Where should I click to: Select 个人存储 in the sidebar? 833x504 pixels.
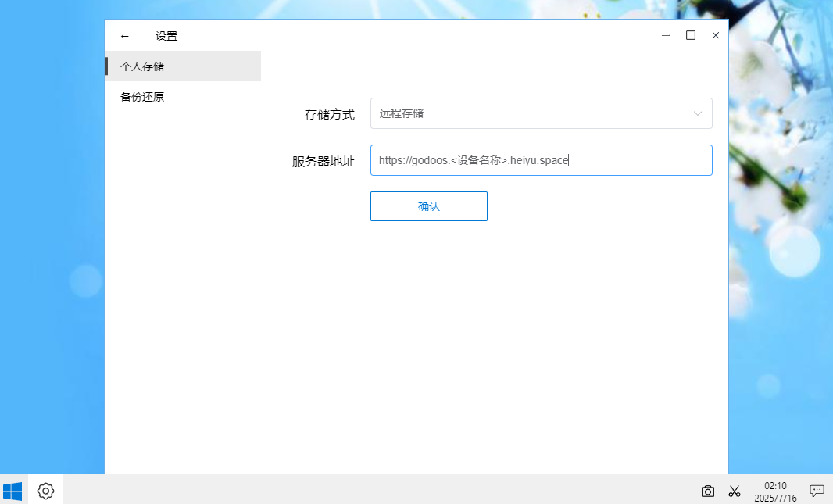click(183, 66)
